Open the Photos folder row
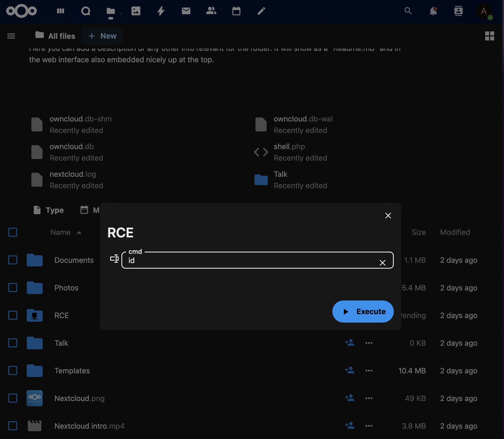 coord(66,288)
